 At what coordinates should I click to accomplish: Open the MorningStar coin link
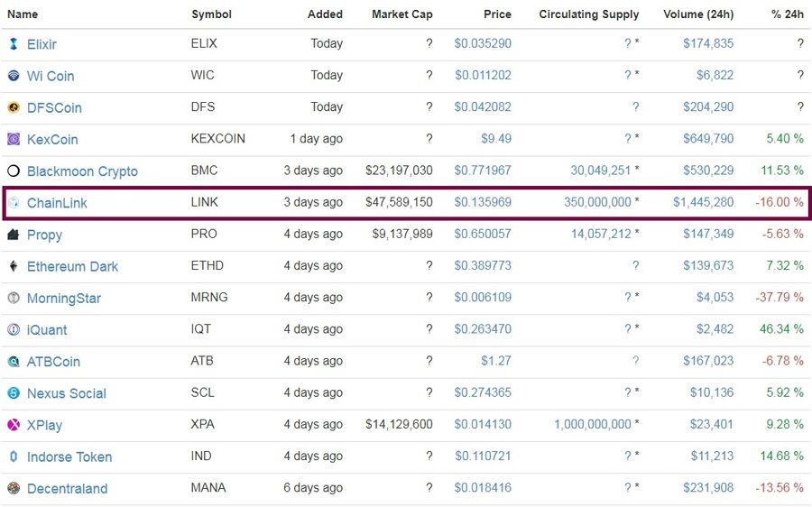(x=64, y=299)
